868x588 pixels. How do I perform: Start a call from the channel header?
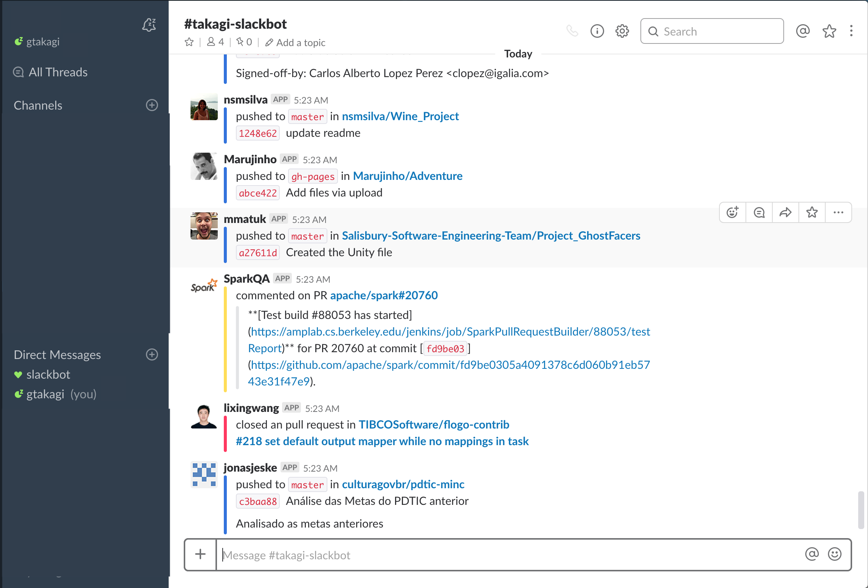click(573, 31)
